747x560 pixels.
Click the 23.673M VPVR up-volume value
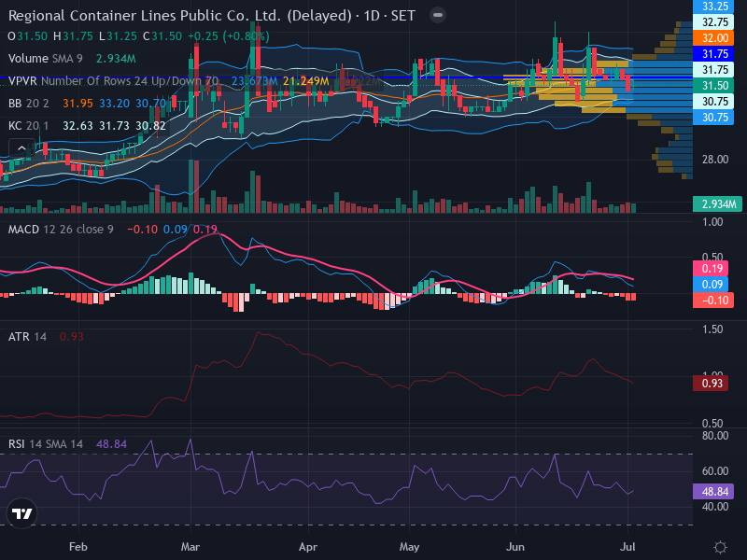tap(254, 81)
